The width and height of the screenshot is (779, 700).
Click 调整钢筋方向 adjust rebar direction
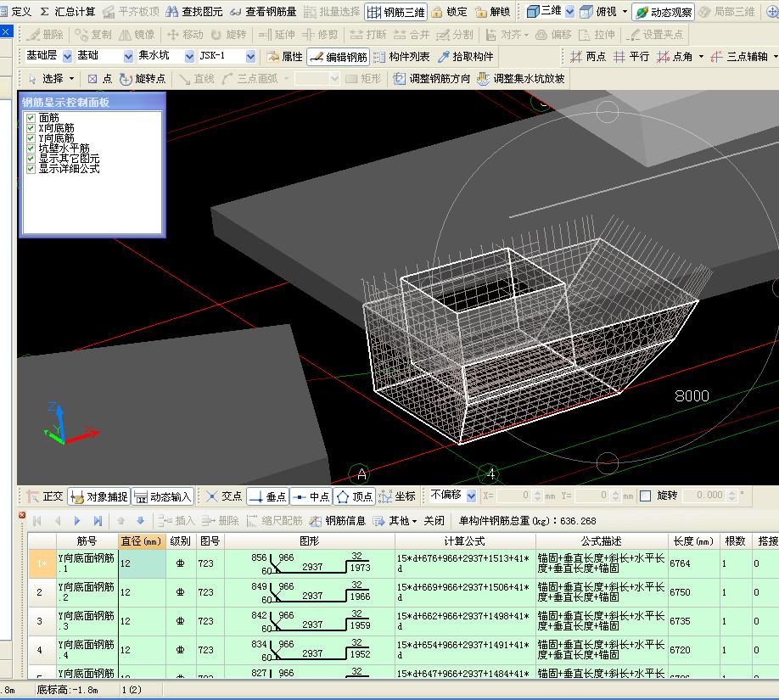coord(431,78)
